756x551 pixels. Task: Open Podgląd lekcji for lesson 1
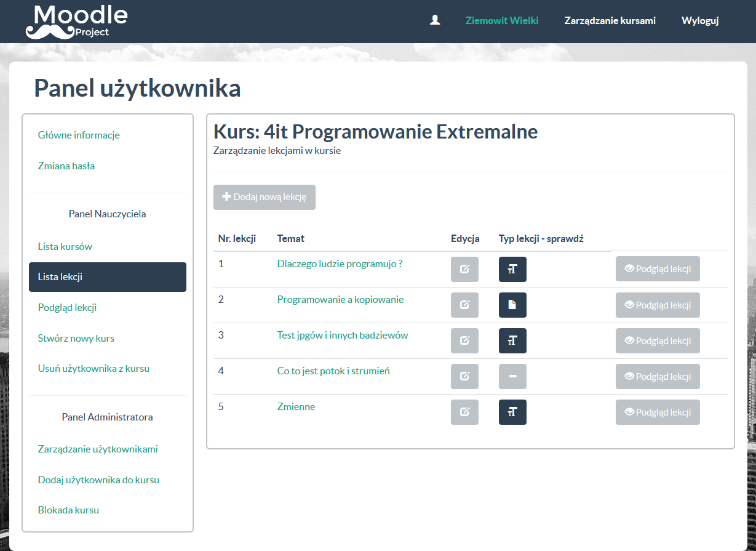coord(658,269)
